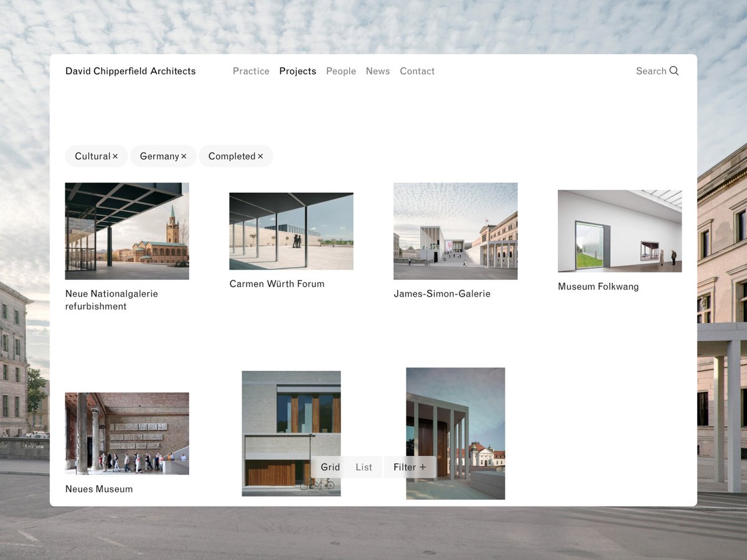The width and height of the screenshot is (747, 560).
Task: Open the Contact menu item
Action: point(417,71)
